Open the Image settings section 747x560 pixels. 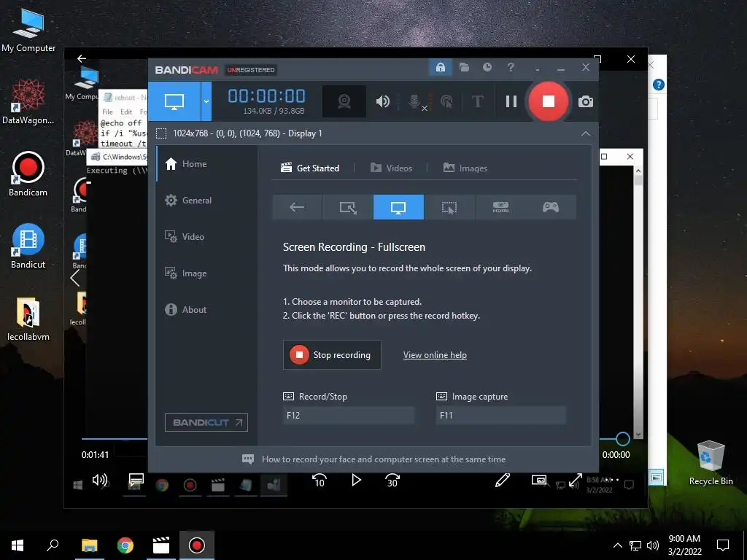pyautogui.click(x=186, y=273)
